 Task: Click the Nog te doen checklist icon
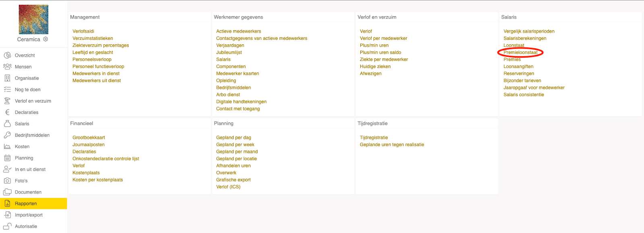click(x=7, y=89)
